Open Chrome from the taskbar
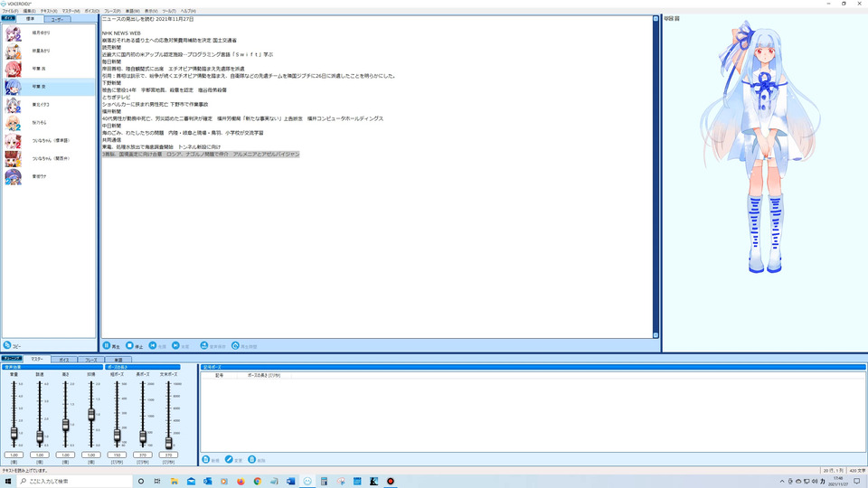Screen dimensions: 868x488 pyautogui.click(x=258, y=482)
